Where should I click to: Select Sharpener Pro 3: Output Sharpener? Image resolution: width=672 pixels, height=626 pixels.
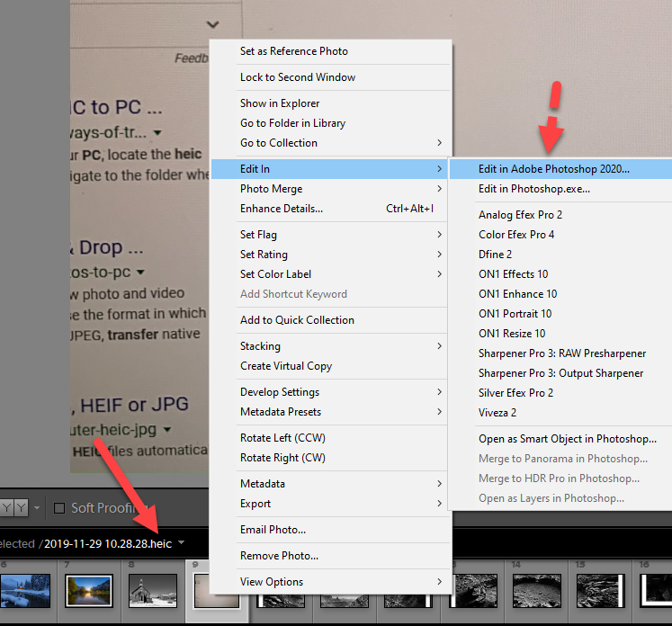click(560, 372)
